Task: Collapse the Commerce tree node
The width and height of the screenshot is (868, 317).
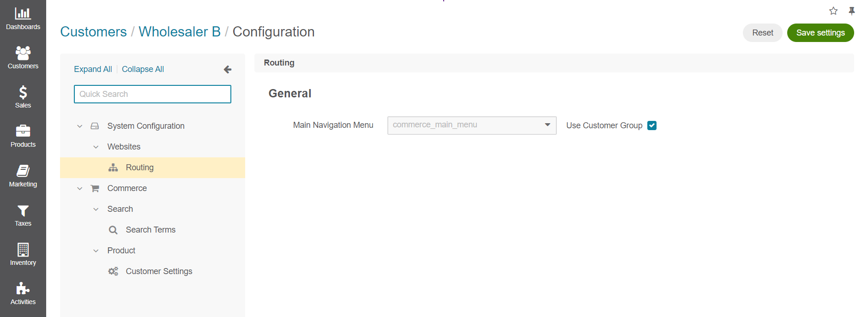Action: point(80,188)
